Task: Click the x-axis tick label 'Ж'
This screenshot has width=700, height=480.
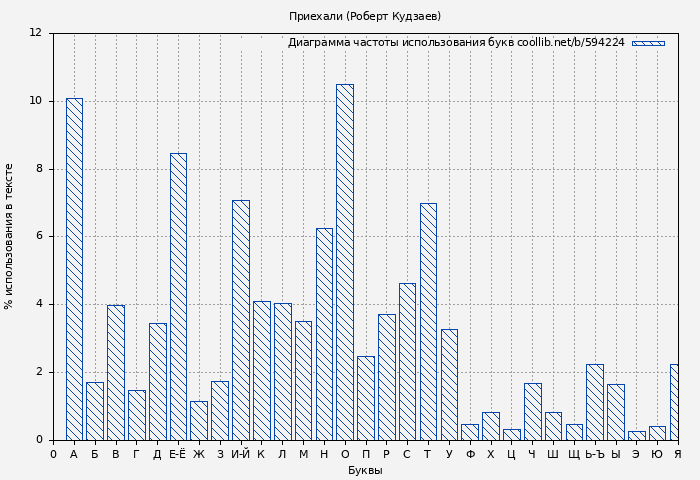Action: [199, 455]
